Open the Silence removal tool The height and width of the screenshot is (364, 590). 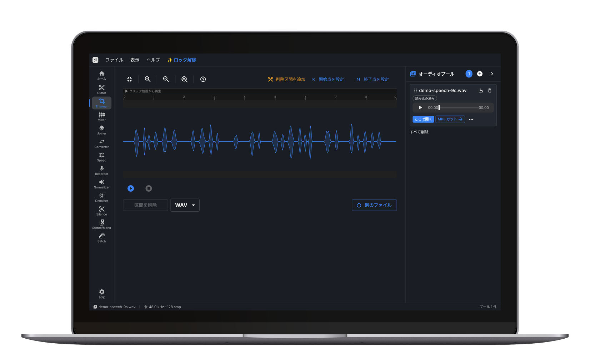[101, 211]
